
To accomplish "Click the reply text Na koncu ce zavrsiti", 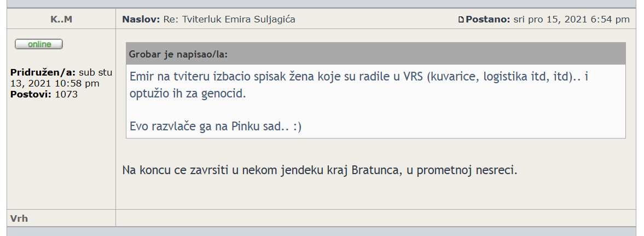I will tap(320, 170).
